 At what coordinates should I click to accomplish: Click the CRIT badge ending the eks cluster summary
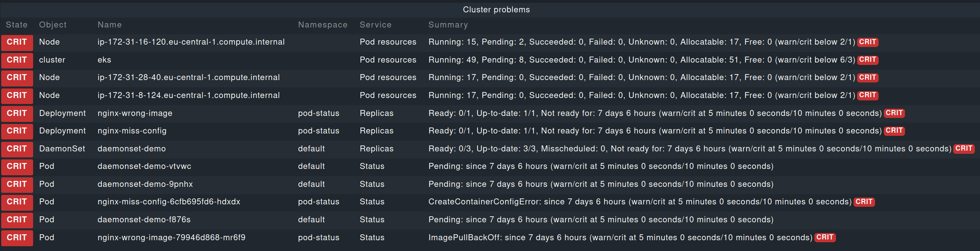pos(867,60)
